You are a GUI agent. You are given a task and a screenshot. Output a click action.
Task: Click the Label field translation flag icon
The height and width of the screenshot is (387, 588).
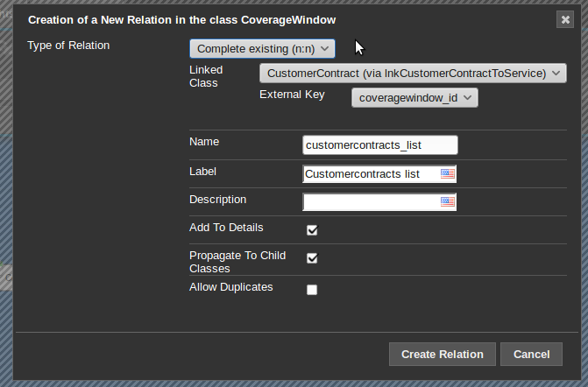[448, 174]
